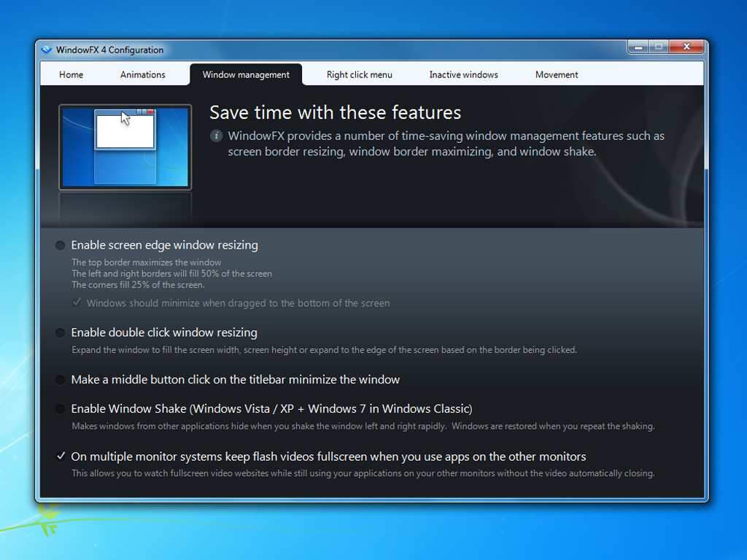The width and height of the screenshot is (747, 560).
Task: Click the info icon beside the feature description
Action: [x=217, y=136]
